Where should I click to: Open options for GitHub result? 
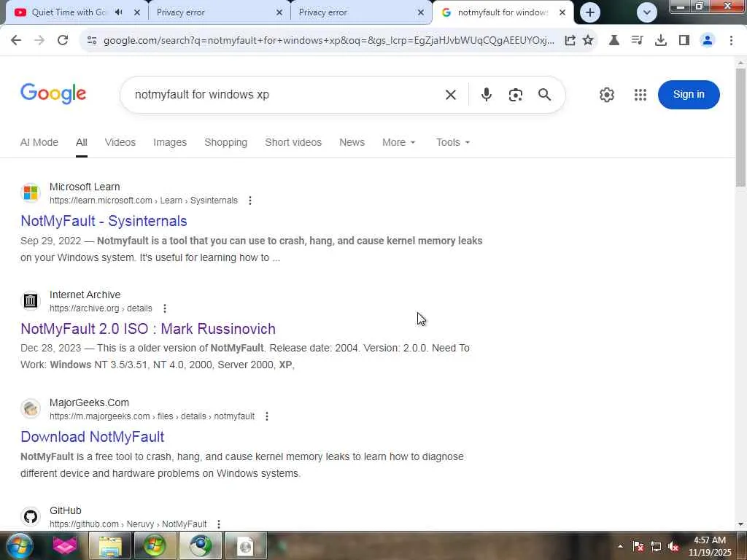(219, 524)
